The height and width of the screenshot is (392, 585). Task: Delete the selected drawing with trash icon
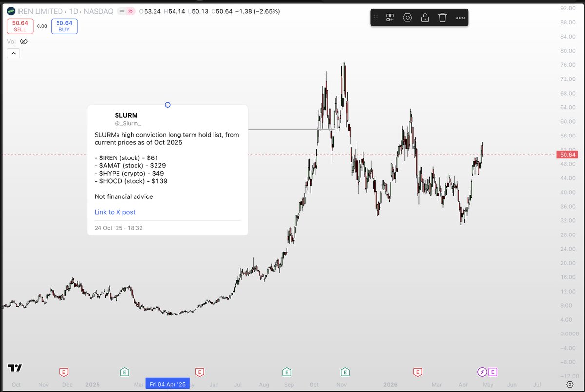(442, 18)
